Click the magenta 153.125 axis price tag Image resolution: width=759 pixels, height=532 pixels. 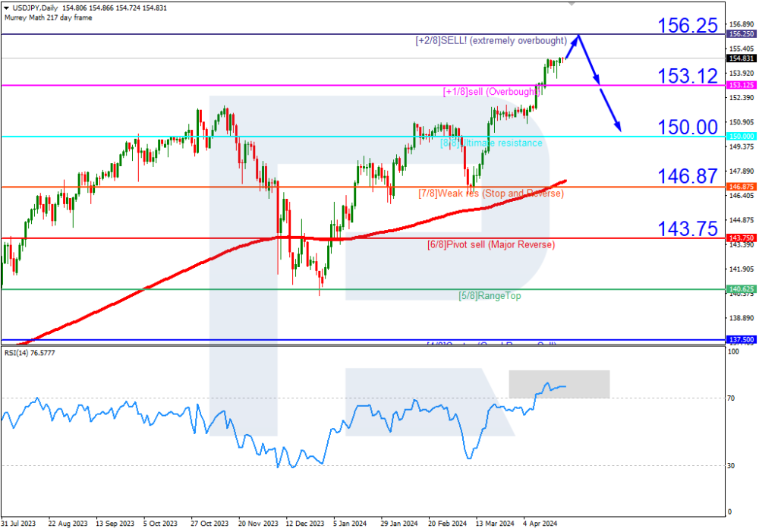(740, 85)
